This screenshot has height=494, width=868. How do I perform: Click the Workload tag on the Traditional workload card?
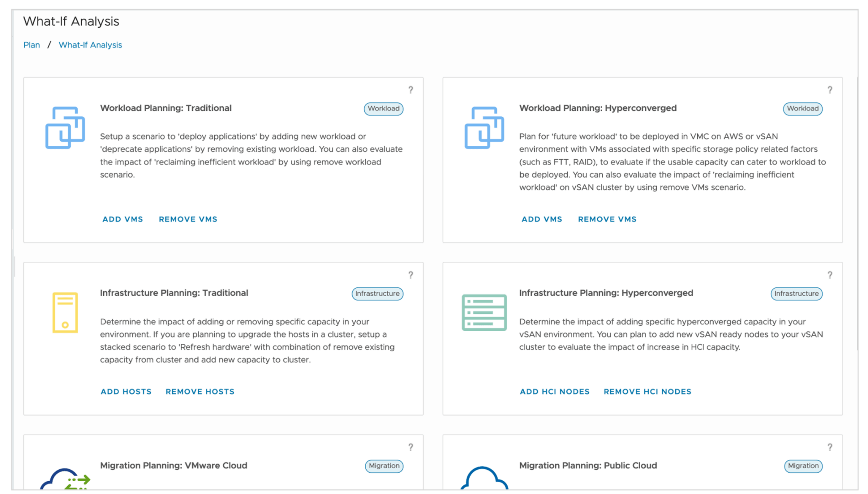click(383, 109)
